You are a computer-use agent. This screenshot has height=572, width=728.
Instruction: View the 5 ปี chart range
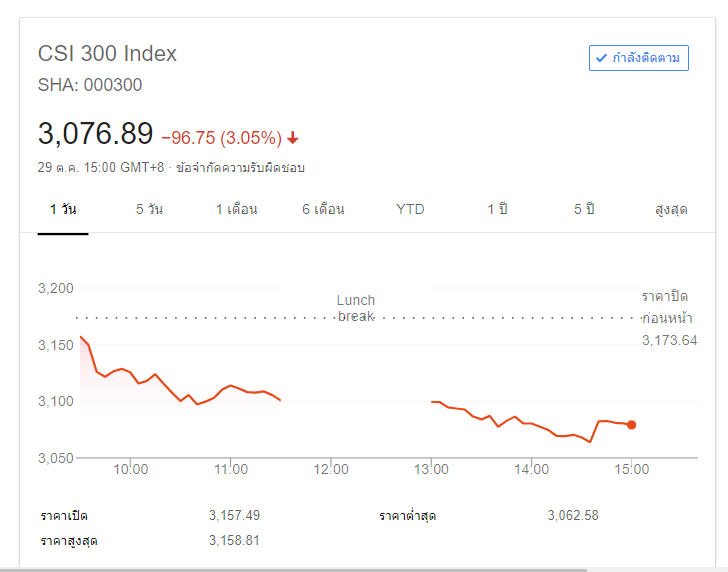[584, 209]
